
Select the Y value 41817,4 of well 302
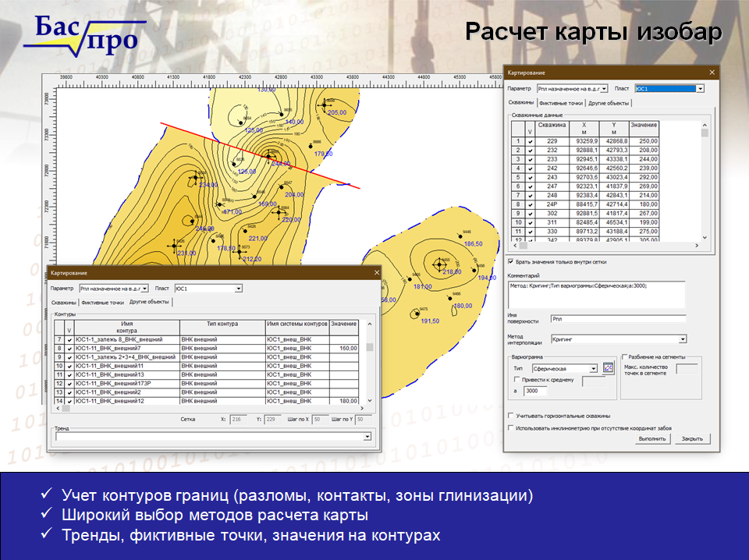[x=614, y=214]
